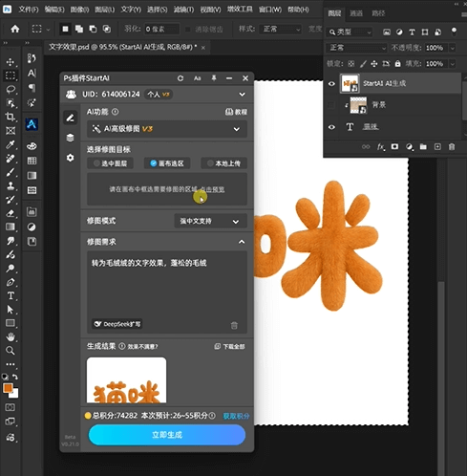Click the orange foreground color swatch
Screen dimensions: 467x476
click(8, 388)
